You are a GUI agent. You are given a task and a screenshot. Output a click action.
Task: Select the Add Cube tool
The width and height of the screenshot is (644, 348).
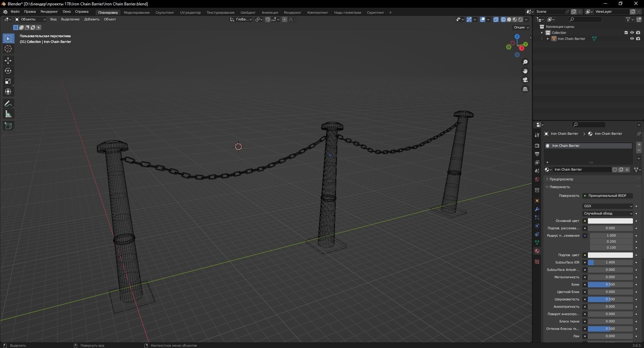coord(8,126)
